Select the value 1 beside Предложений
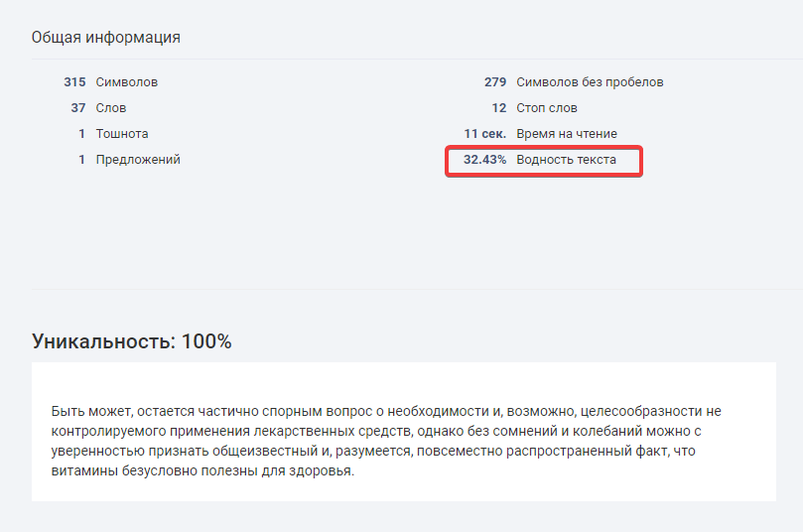This screenshot has height=532, width=803. coord(82,160)
